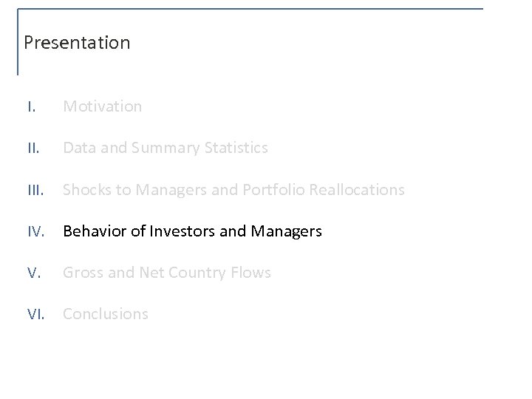Image resolution: width=532 pixels, height=399 pixels.
Task: Click the word "Investors" in item IV
Action: pos(187,231)
